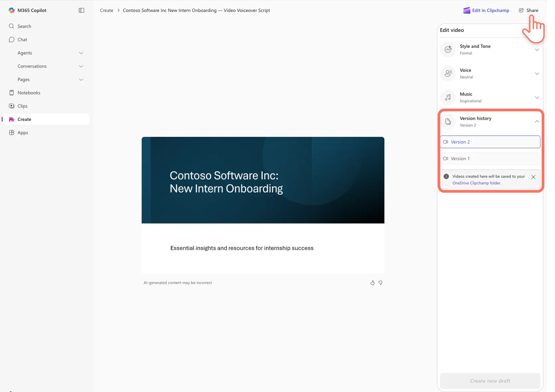
Task: Open Apps from the sidebar
Action: tap(47, 133)
